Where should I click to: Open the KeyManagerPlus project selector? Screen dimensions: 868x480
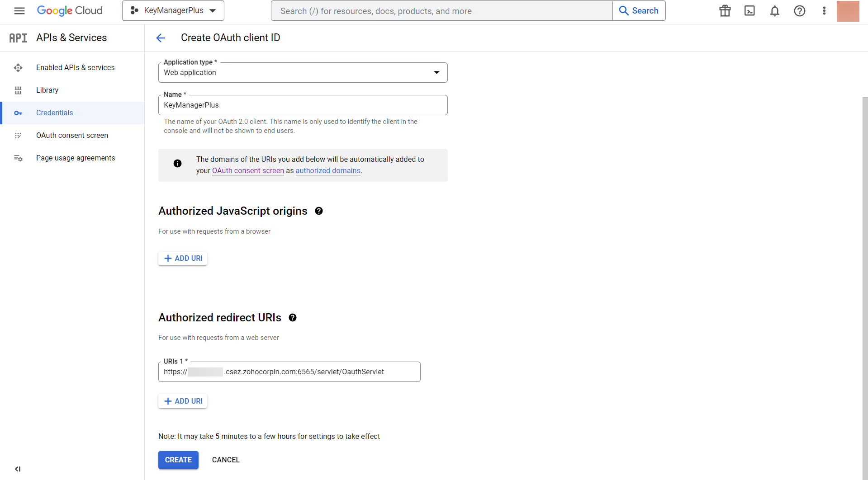pyautogui.click(x=172, y=10)
